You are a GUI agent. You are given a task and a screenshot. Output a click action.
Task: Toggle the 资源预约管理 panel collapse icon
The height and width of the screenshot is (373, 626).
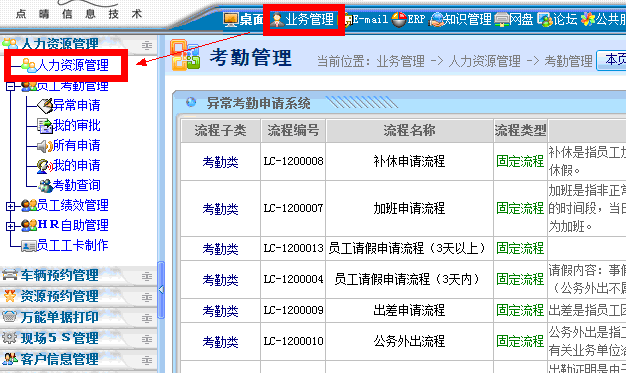(x=147, y=298)
